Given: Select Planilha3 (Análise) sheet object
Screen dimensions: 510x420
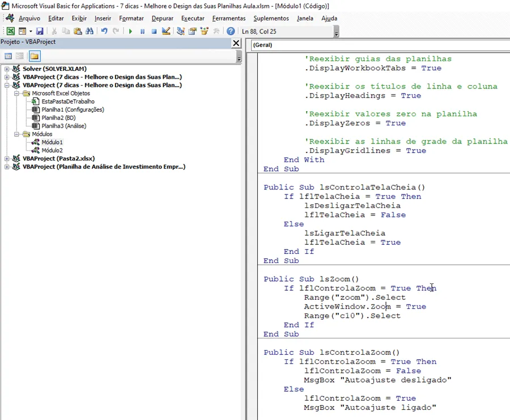Looking at the screenshot, I should (x=63, y=126).
